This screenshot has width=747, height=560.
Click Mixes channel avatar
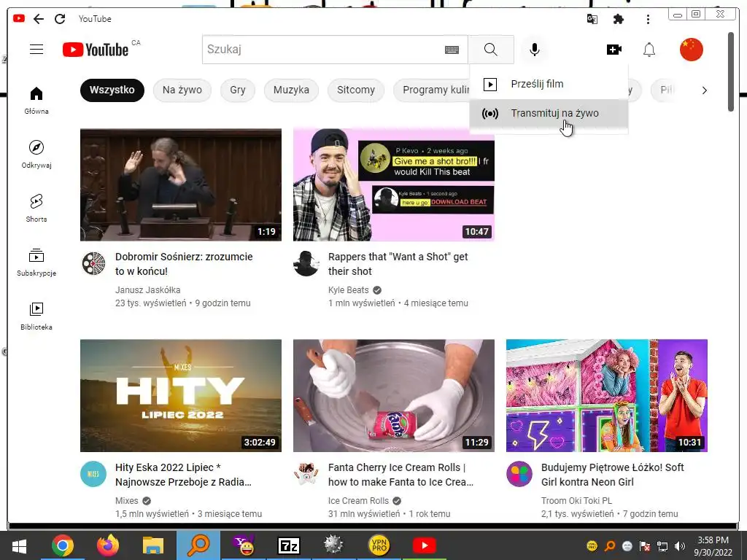(x=93, y=474)
